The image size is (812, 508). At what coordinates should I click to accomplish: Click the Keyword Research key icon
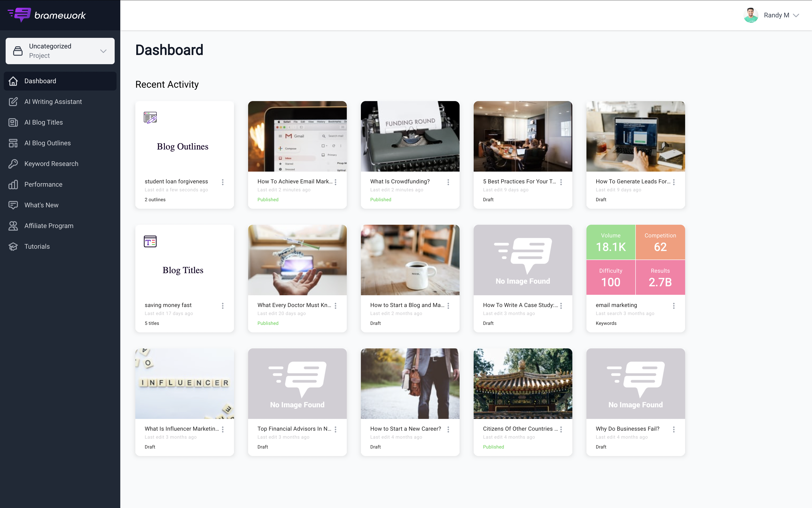tap(13, 164)
